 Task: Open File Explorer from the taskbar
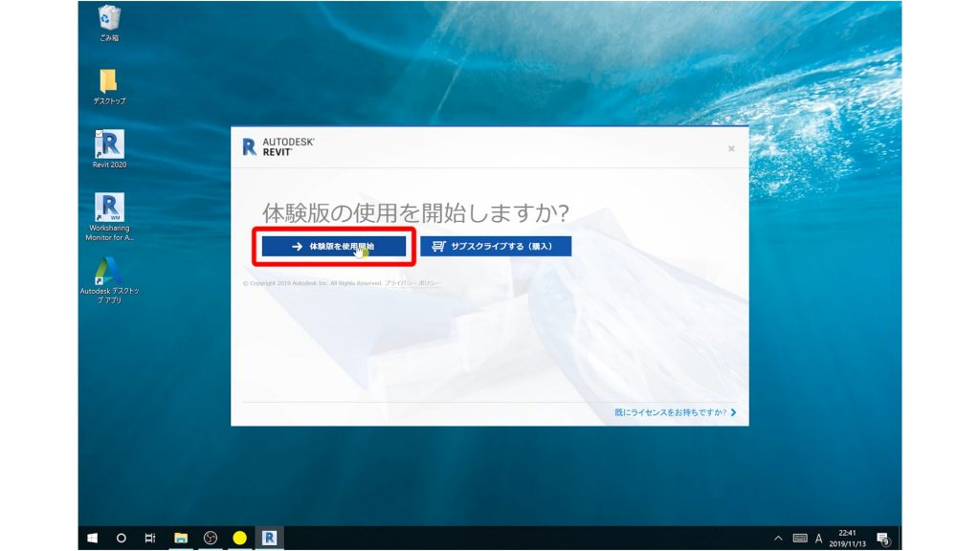pos(179,538)
